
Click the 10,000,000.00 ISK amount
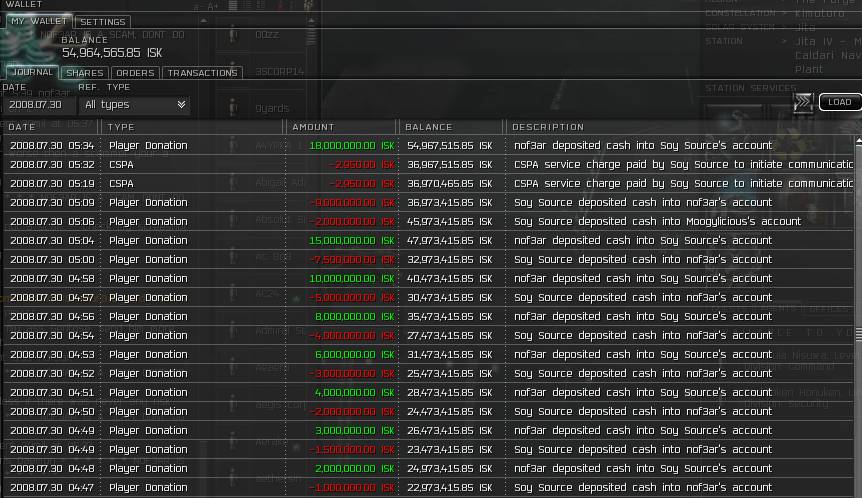(x=352, y=279)
